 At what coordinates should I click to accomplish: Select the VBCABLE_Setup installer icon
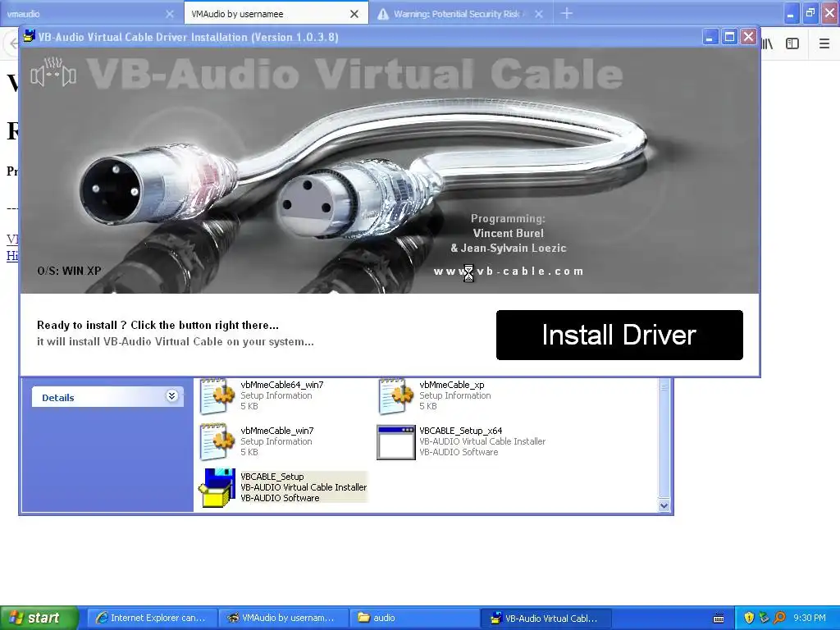pyautogui.click(x=217, y=487)
